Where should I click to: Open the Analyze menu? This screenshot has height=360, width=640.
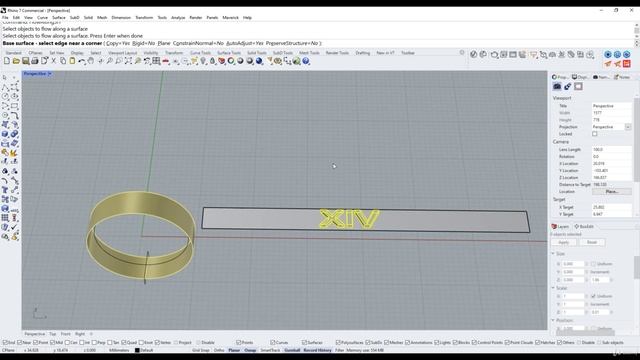pyautogui.click(x=178, y=18)
